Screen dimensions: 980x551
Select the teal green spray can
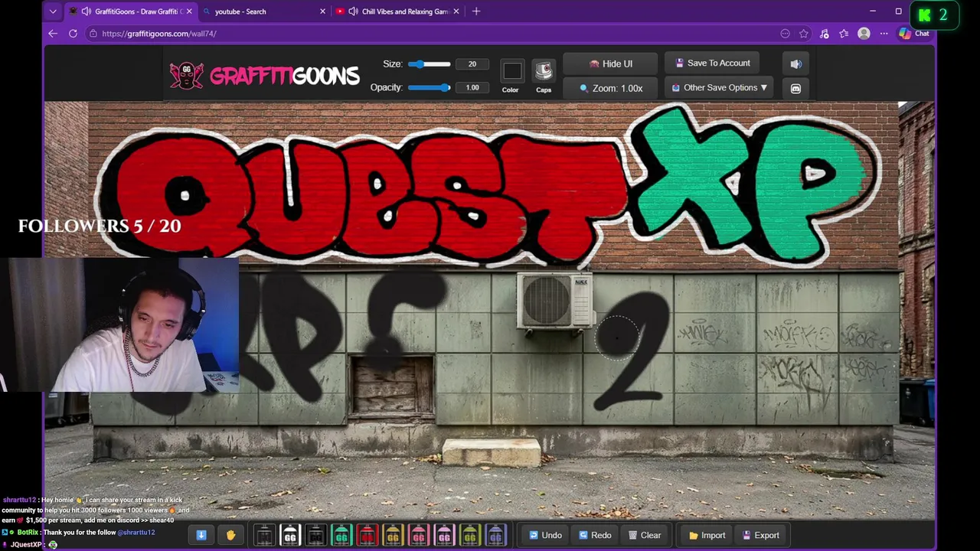(341, 535)
